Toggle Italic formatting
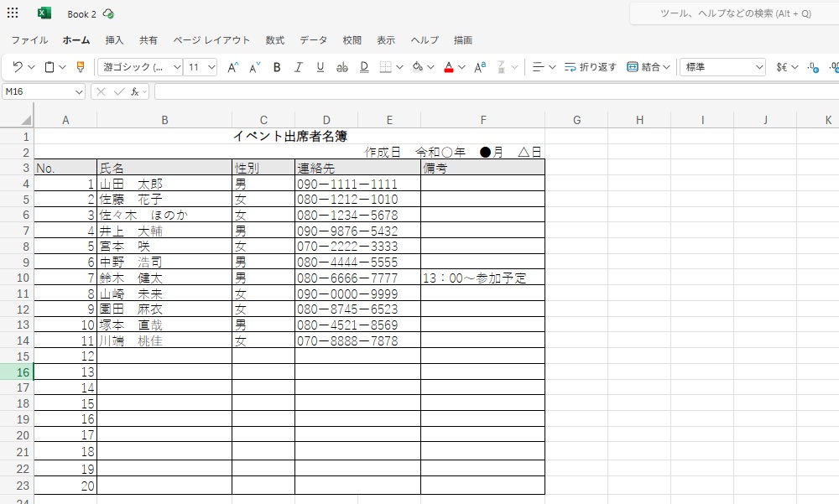This screenshot has width=839, height=504. tap(299, 67)
